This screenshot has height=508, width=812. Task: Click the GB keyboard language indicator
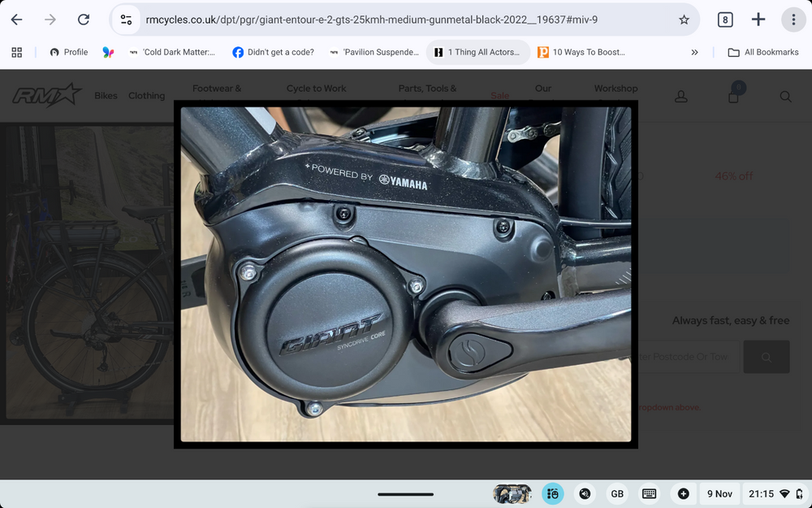tap(616, 493)
